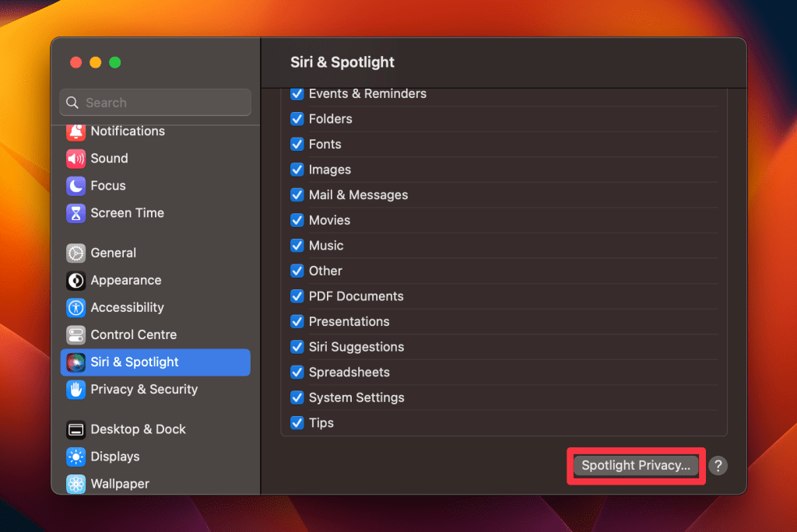Open the Accessibility icon in sidebar
The image size is (797, 532).
pos(75,307)
